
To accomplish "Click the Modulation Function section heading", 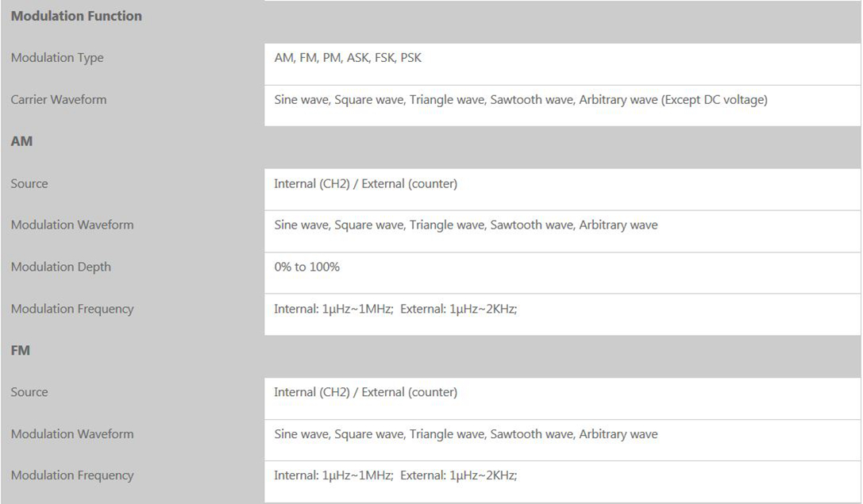I will [x=76, y=16].
